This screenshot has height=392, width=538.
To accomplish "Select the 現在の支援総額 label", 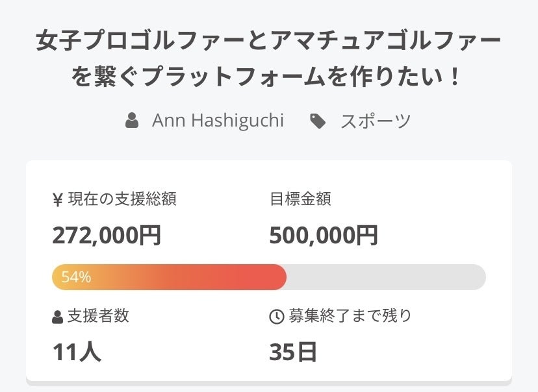I will pos(122,199).
